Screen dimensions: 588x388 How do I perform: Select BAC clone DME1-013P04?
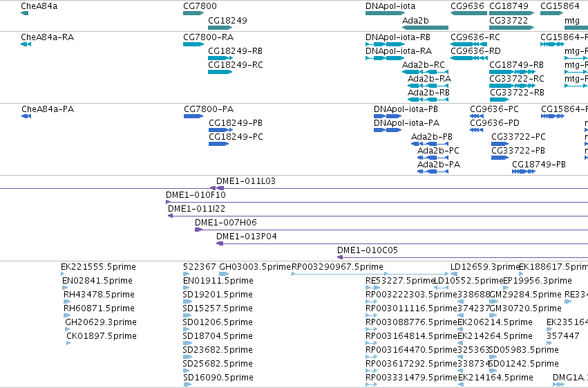pos(247,237)
